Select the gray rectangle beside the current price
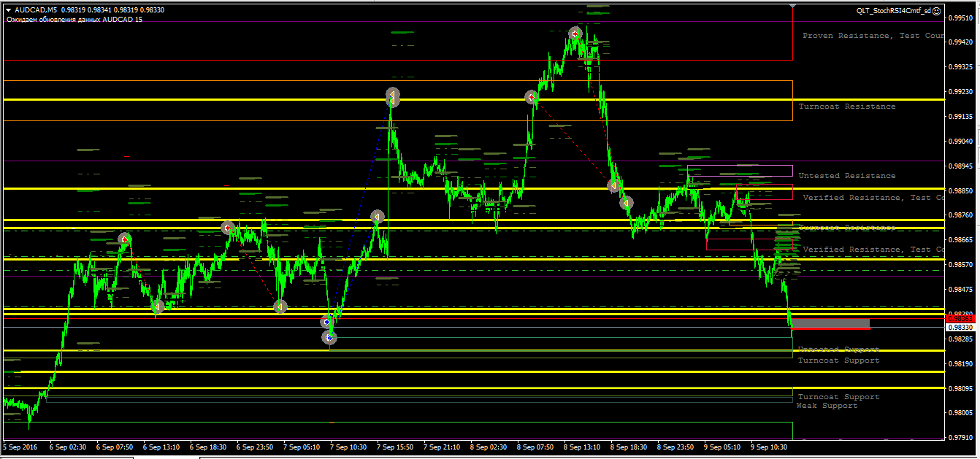Image resolution: width=980 pixels, height=459 pixels. coord(831,323)
